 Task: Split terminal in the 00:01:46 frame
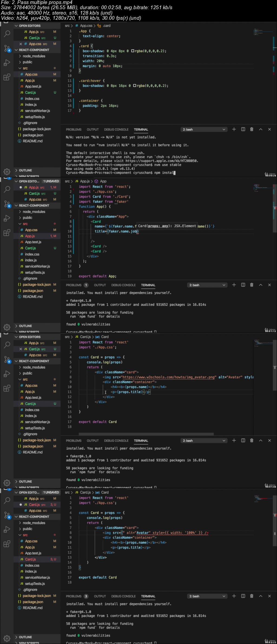click(243, 441)
